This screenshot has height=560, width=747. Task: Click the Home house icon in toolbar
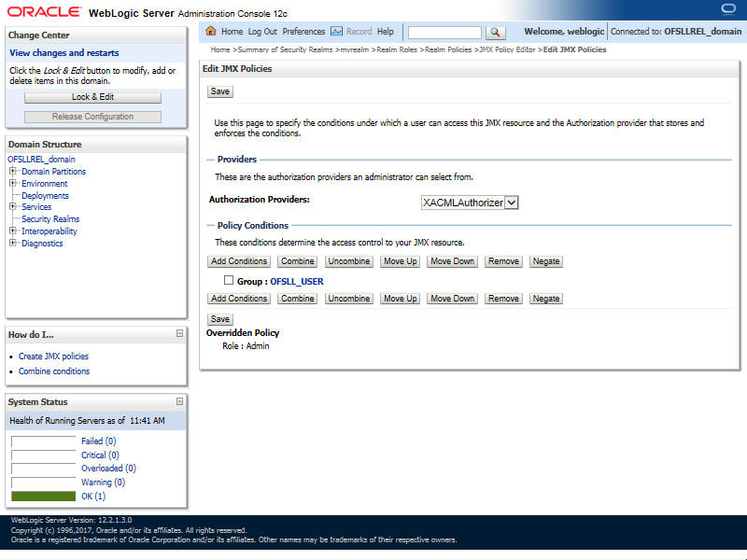coord(211,32)
